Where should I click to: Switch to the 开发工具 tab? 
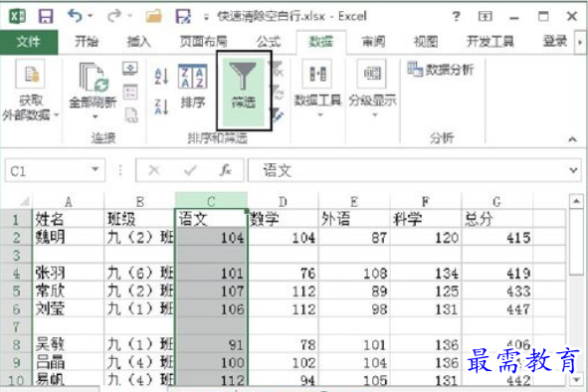(x=490, y=42)
